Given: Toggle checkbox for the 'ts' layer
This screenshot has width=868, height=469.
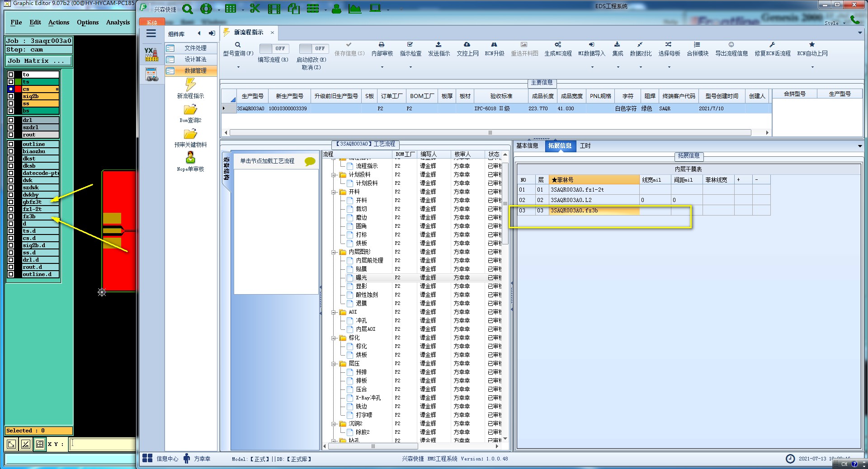Looking at the screenshot, I should click(x=11, y=82).
